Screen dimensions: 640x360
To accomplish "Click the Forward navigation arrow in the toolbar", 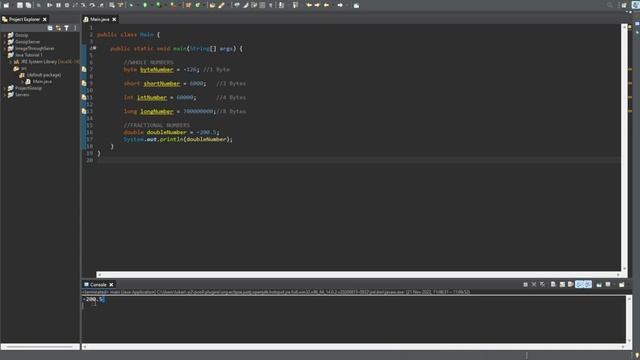I will [x=340, y=5].
